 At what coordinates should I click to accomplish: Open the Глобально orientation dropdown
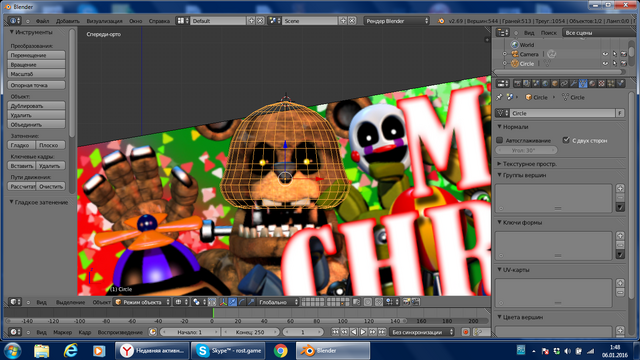(x=278, y=302)
